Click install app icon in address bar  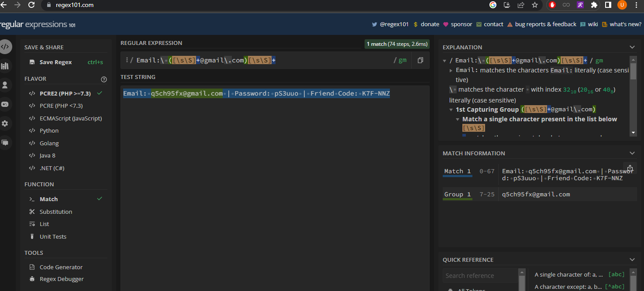pos(507,5)
